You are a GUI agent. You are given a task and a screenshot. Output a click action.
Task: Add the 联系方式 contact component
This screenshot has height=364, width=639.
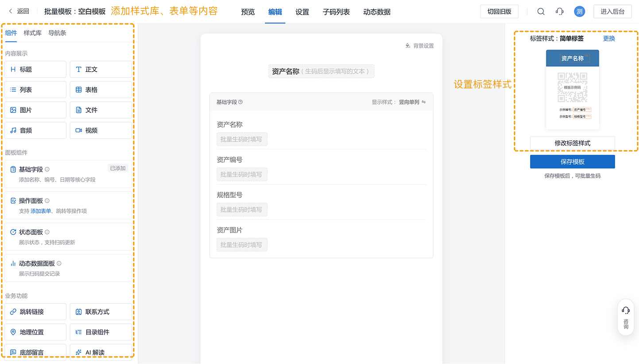pyautogui.click(x=101, y=312)
